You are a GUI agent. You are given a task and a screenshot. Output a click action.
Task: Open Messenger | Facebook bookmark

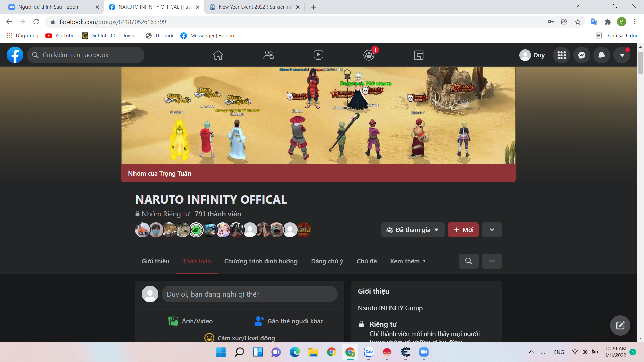209,36
